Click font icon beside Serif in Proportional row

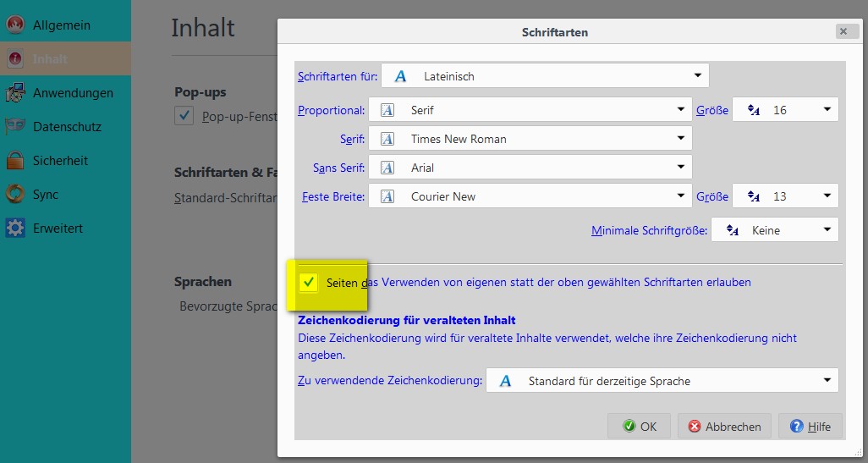pos(387,110)
